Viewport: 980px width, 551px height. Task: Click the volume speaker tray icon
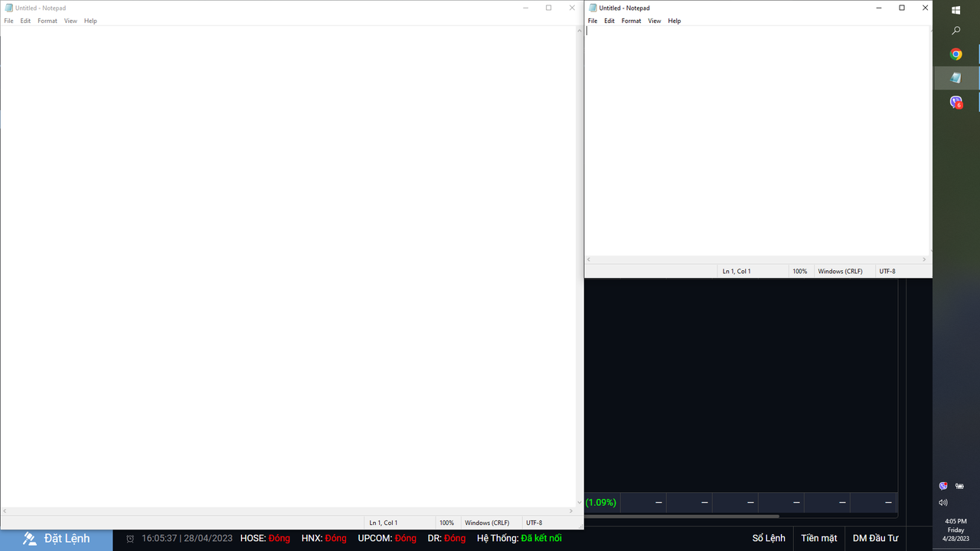[x=943, y=503]
